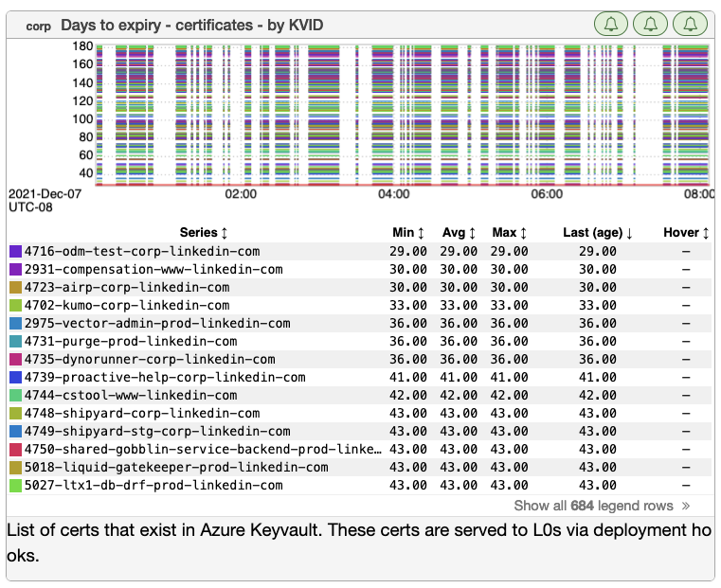This screenshot has height=588, width=721.
Task: Toggle series 4716-odm-test-corp-linkedin-com color swatch
Action: click(x=15, y=252)
